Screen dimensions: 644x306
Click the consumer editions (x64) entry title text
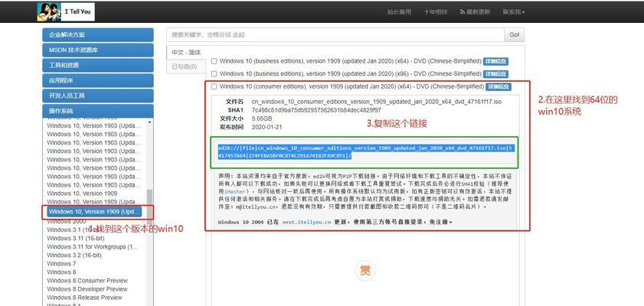coord(351,86)
